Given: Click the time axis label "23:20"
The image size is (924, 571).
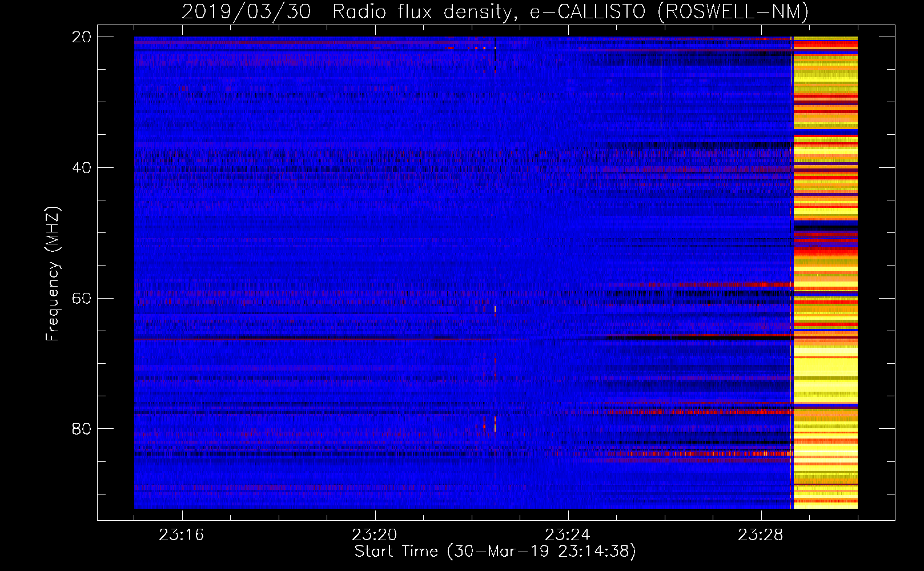Looking at the screenshot, I should coord(375,535).
